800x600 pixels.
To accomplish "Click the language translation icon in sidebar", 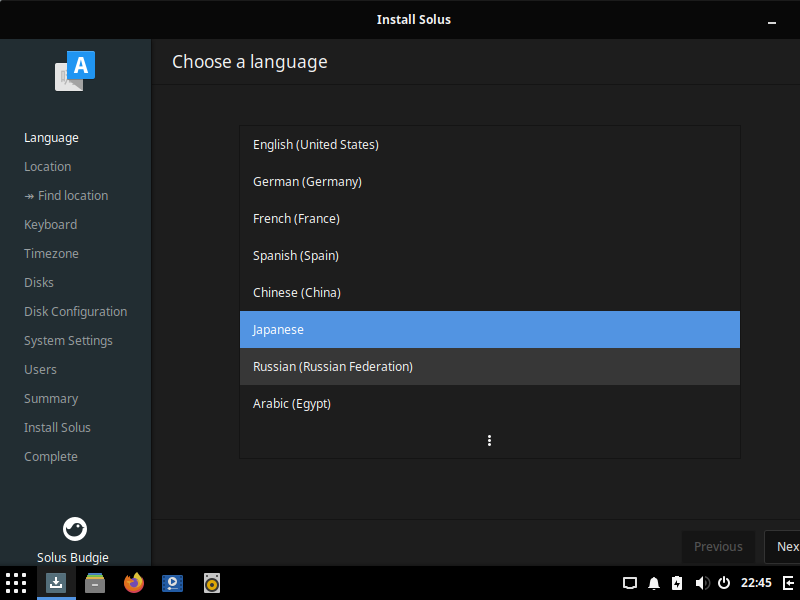I will coord(75,71).
